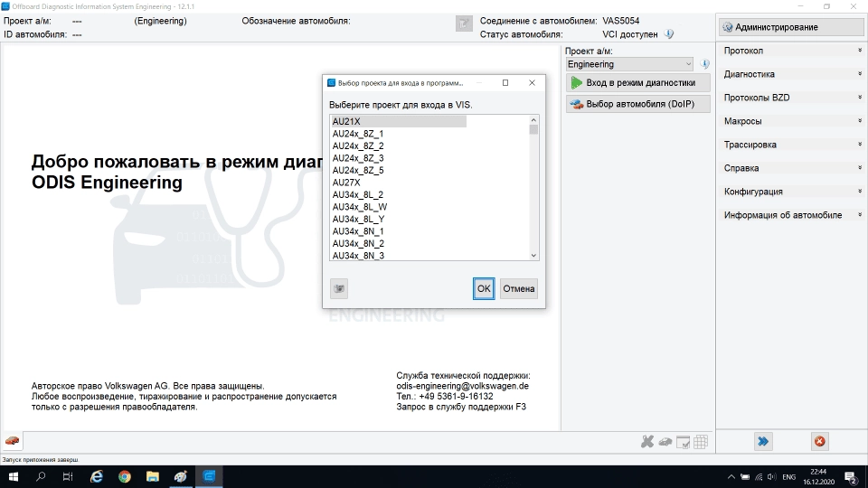This screenshot has height=488, width=868.
Task: Launch Google Chrome from taskbar
Action: click(x=125, y=476)
